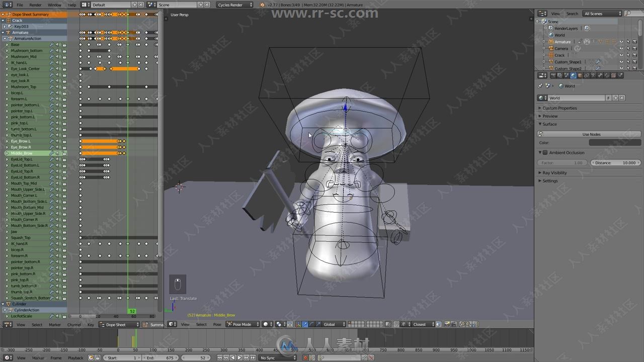
Task: Select the rotate manipulator arc icon
Action: [311, 324]
